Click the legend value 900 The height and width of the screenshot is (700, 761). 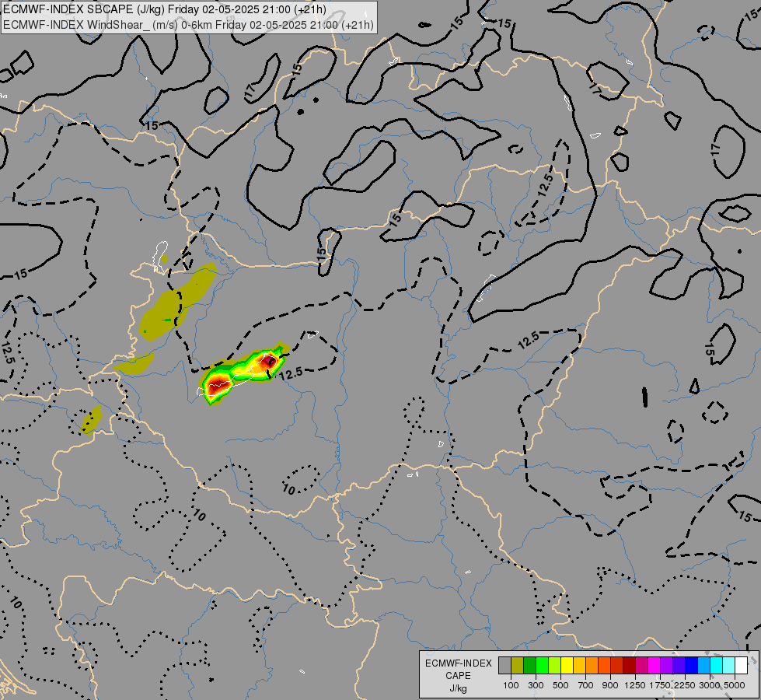click(610, 685)
